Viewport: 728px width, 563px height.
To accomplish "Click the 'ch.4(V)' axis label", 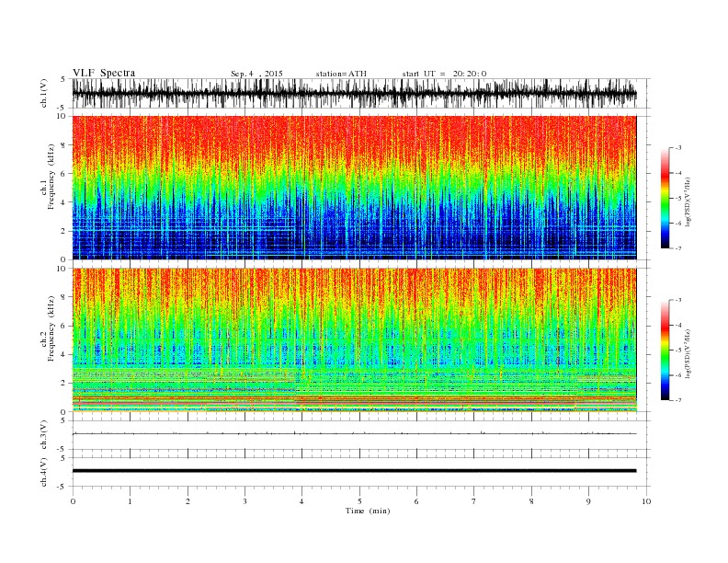I will 44,473.
